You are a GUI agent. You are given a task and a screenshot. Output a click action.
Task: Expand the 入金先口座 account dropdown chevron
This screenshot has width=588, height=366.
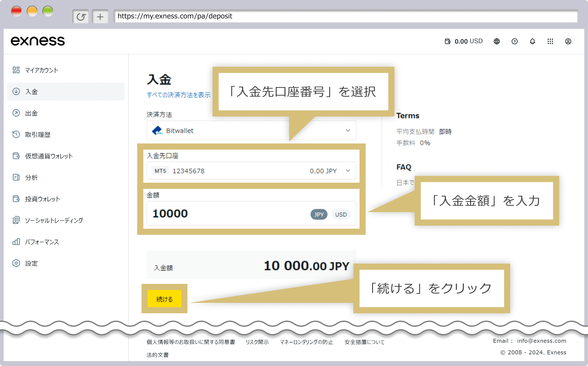click(348, 171)
